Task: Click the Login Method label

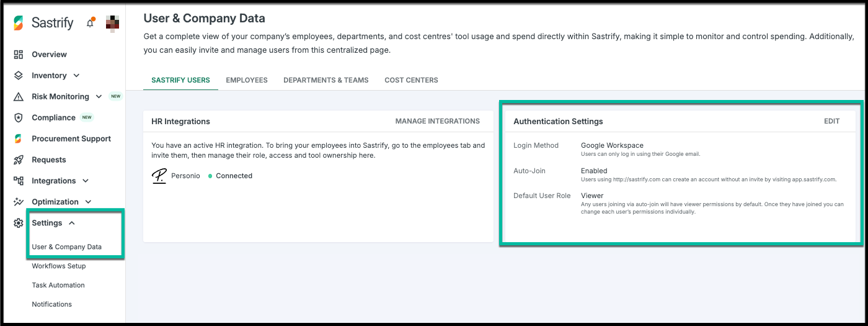Action: click(536, 146)
